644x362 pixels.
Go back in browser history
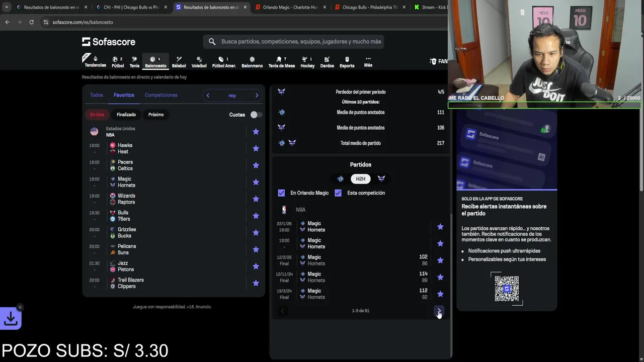coord(7,22)
